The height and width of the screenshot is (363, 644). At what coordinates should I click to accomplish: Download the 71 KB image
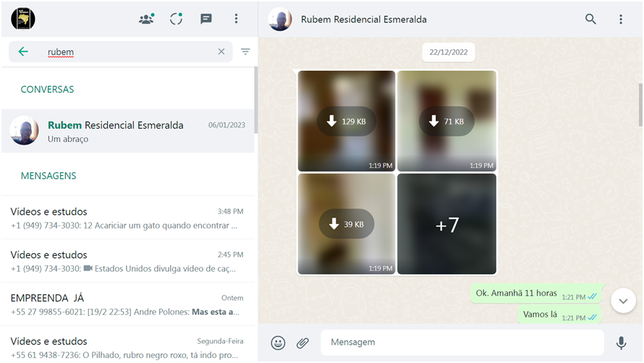pos(446,121)
